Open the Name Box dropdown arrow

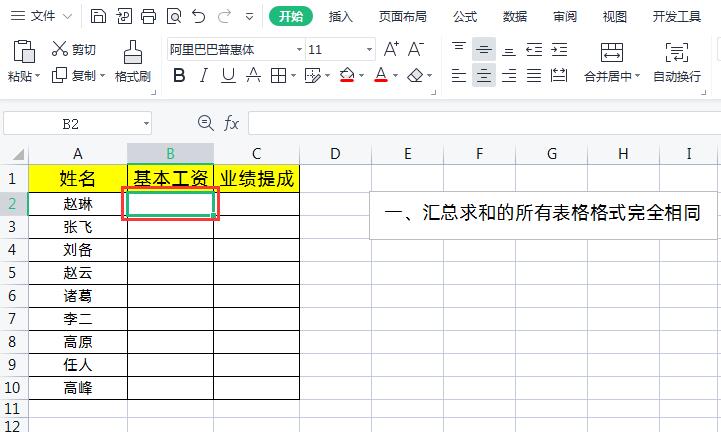(146, 123)
